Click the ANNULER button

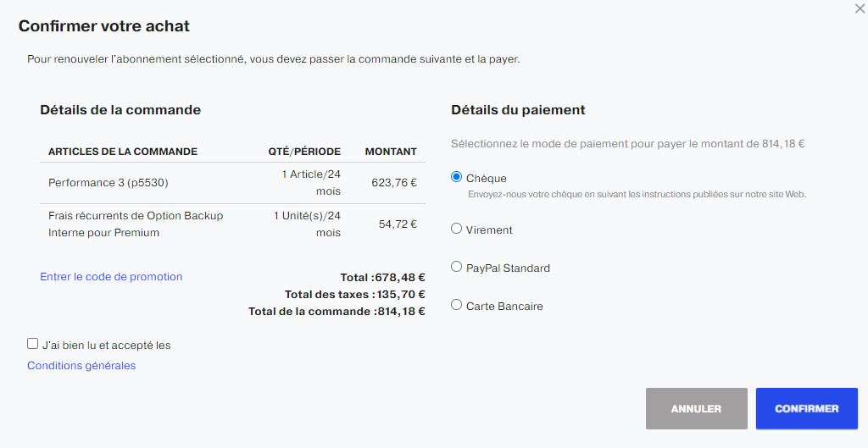[697, 409]
